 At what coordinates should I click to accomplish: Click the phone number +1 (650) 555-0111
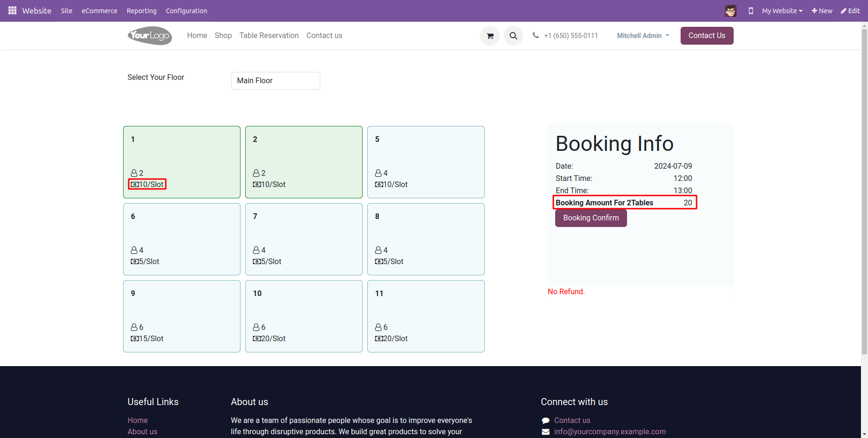point(571,36)
